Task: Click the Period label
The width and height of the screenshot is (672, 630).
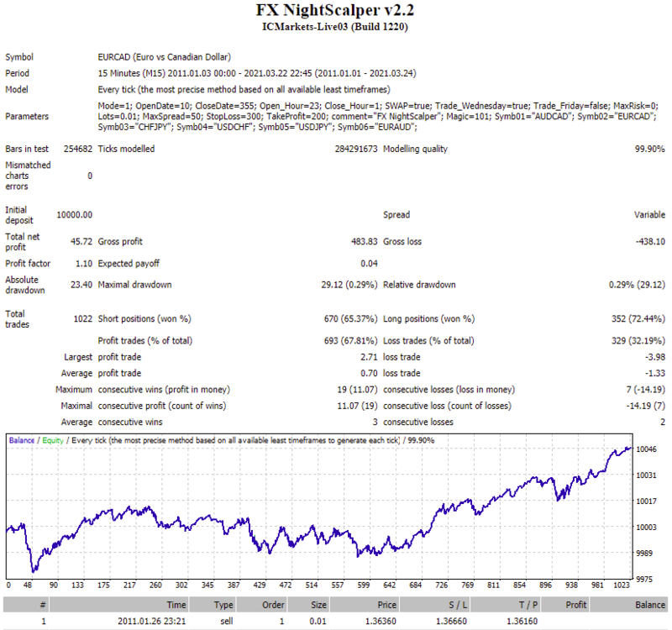Action: [x=17, y=73]
